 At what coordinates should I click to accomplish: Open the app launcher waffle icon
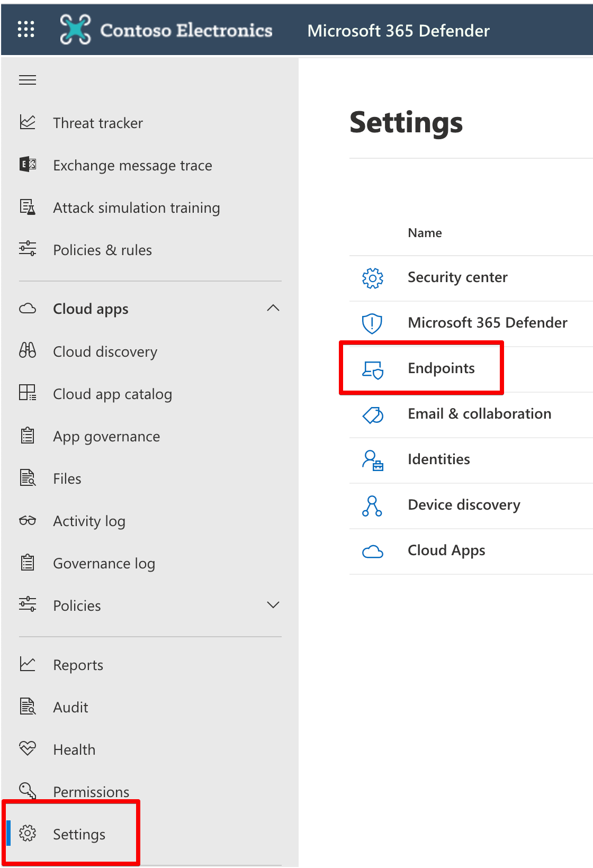coord(26,30)
